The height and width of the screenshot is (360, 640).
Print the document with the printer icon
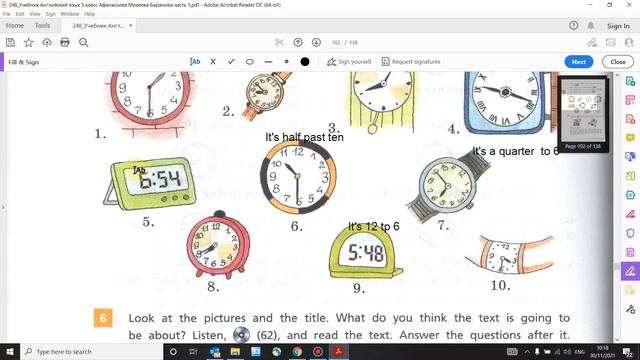click(65, 42)
